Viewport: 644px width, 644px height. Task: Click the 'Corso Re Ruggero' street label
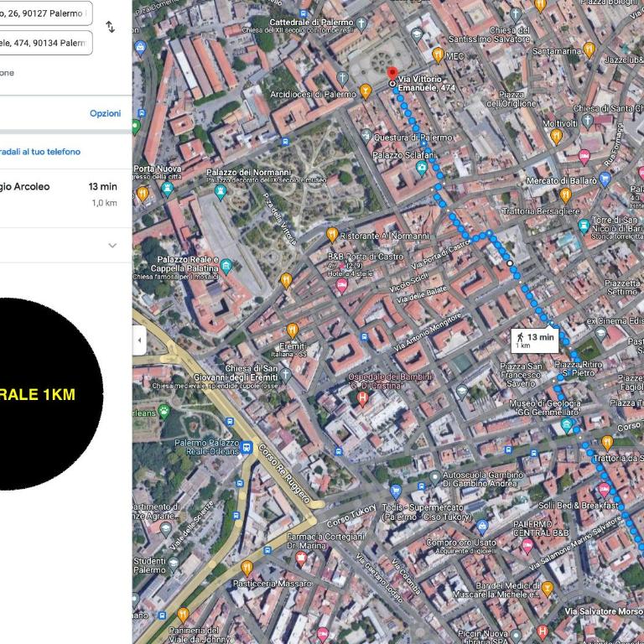283,473
